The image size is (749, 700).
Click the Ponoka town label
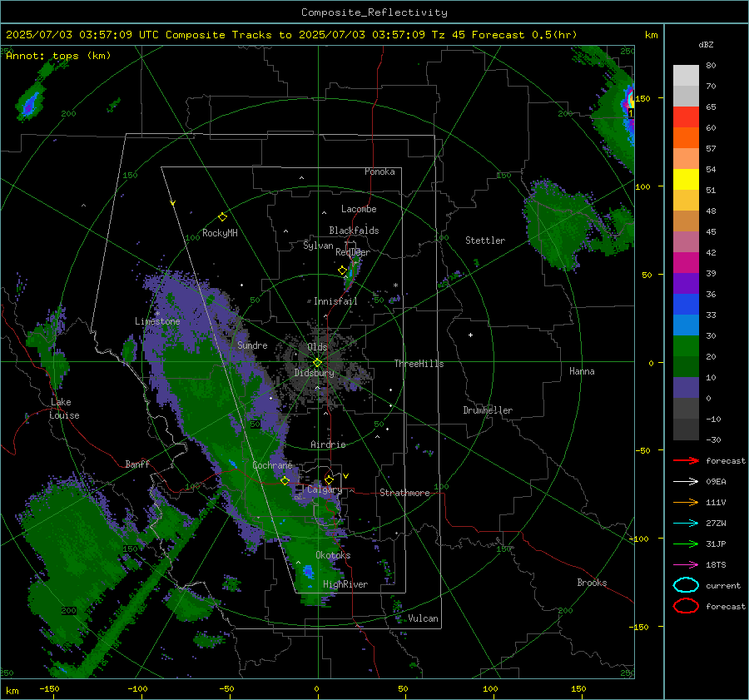click(379, 171)
